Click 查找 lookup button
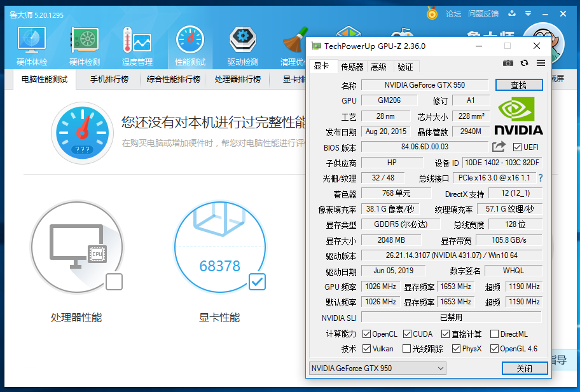 point(519,85)
